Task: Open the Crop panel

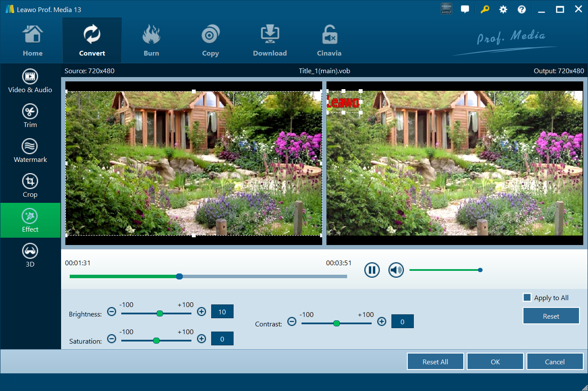Action: pos(30,186)
